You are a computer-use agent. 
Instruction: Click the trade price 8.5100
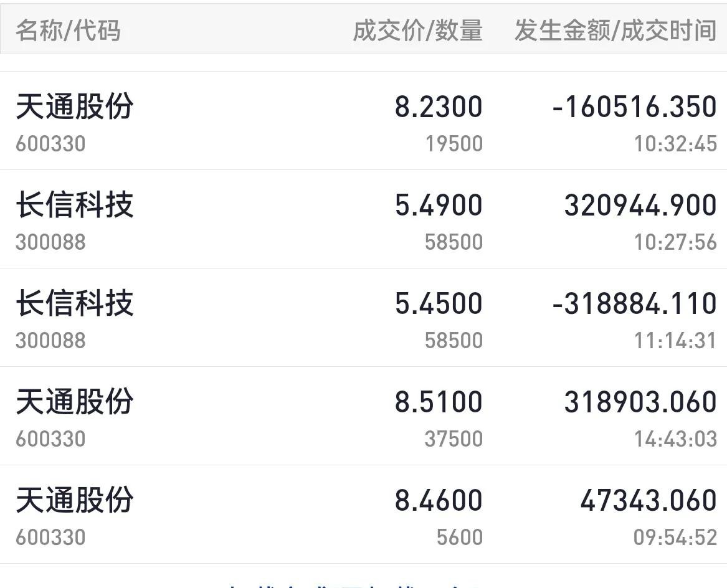tap(439, 402)
